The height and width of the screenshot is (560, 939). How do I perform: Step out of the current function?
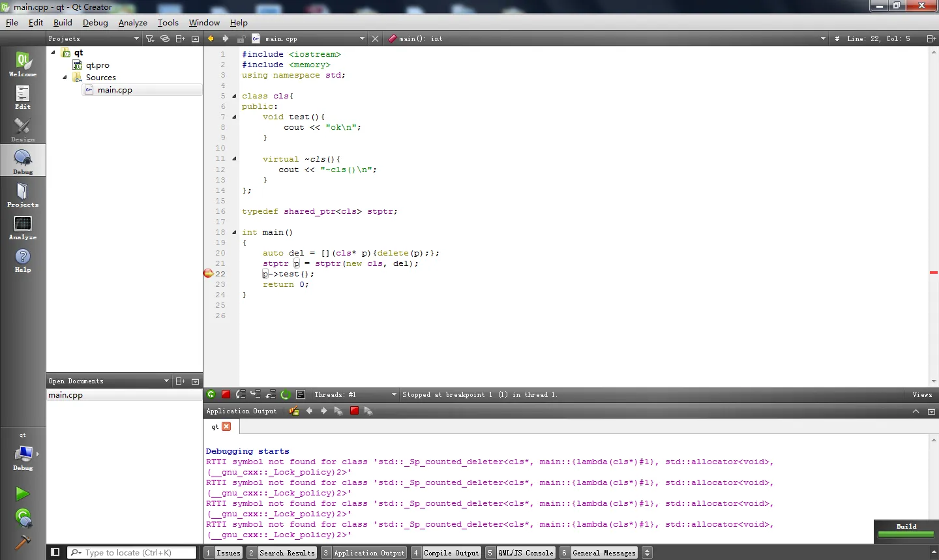coord(271,394)
